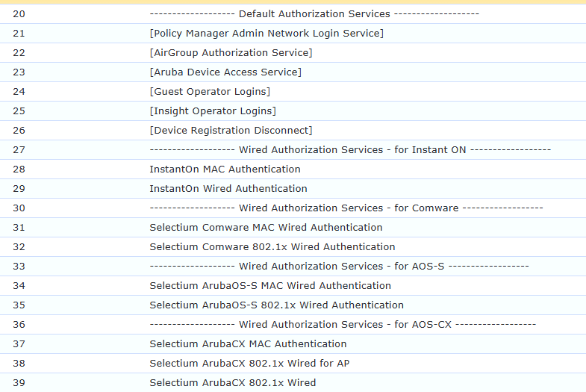Open Selectium ArubaOS-S MAC Wired Authentication

click(270, 286)
